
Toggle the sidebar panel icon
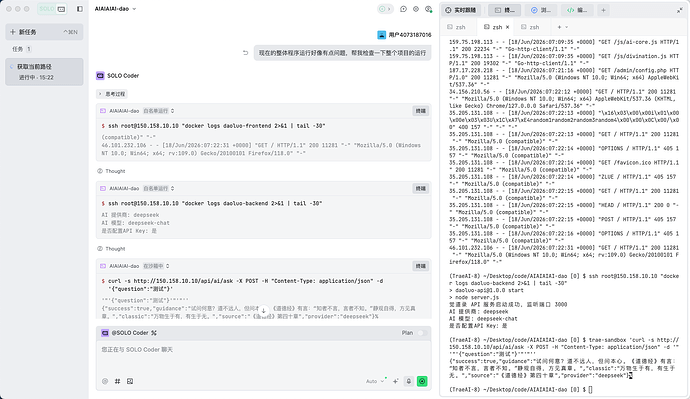(x=80, y=9)
